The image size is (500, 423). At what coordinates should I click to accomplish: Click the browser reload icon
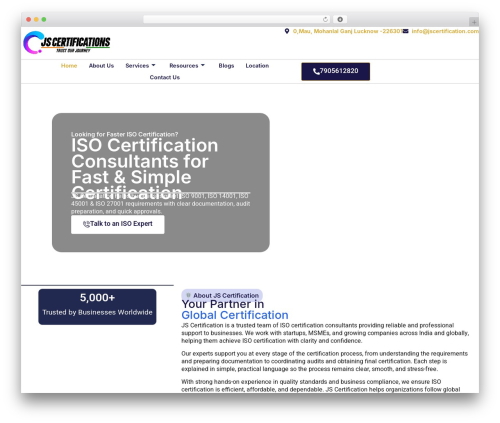coord(325,19)
